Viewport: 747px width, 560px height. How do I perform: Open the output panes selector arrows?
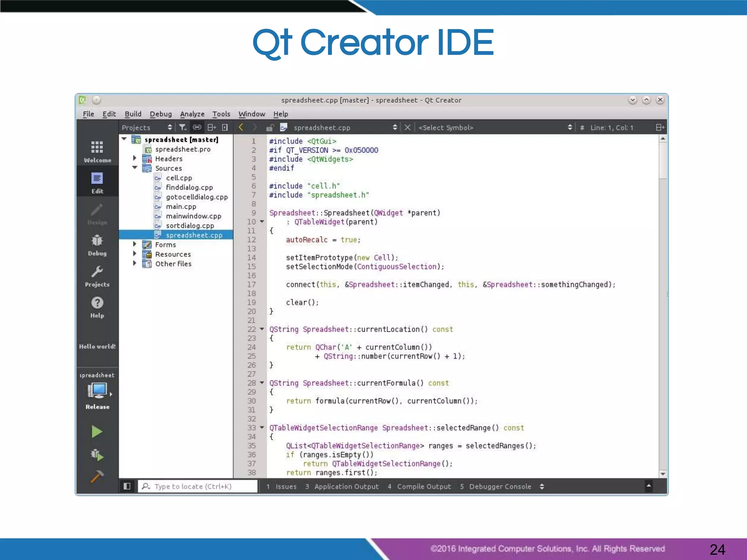click(542, 486)
